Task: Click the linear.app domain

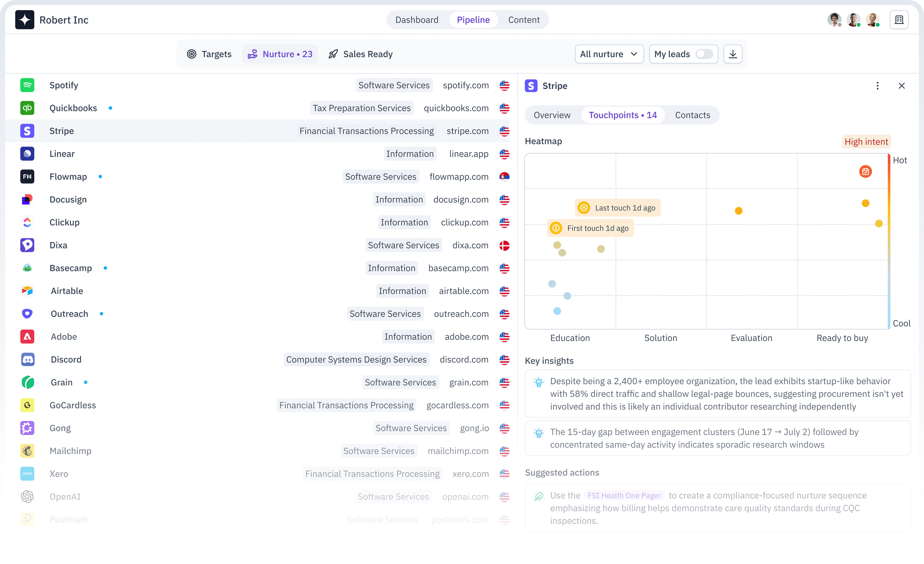Action: point(469,154)
